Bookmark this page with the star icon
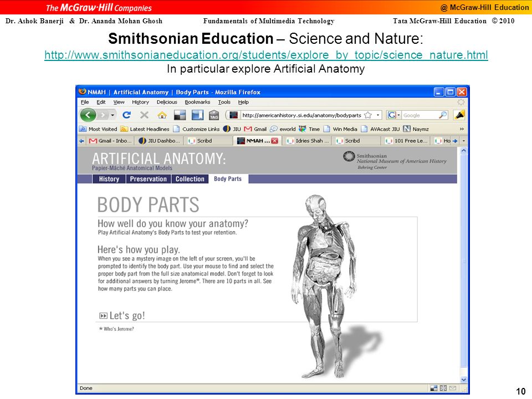This screenshot has height=399, width=532. click(x=368, y=115)
